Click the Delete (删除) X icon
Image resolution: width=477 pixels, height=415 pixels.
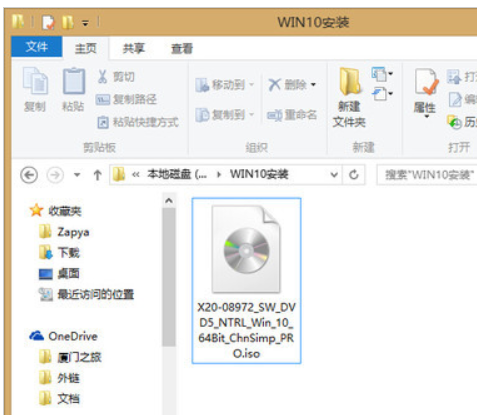pos(274,85)
